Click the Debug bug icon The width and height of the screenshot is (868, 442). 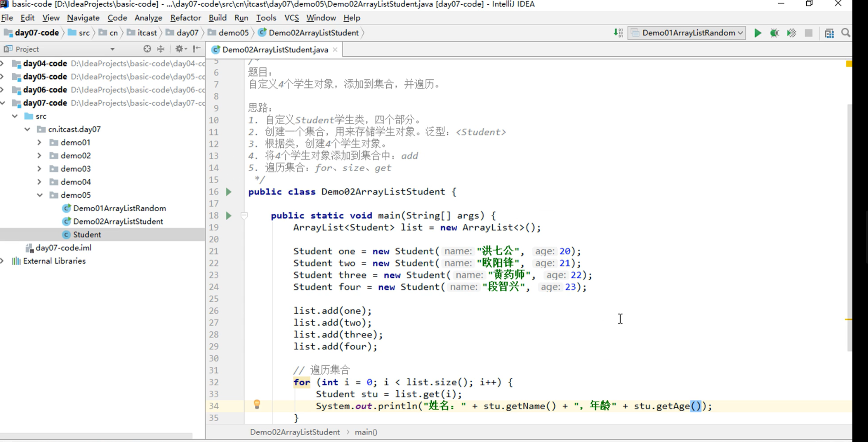pos(774,33)
